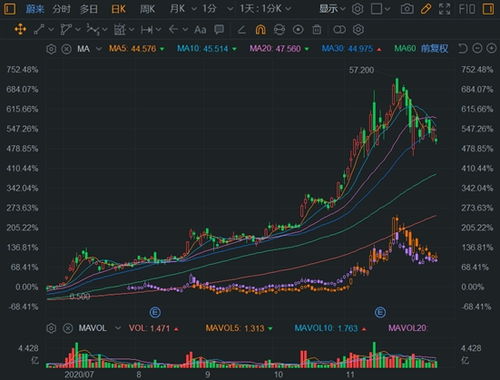This screenshot has width=500, height=380.
Task: Click the MAVOL20 label
Action: pos(408,328)
